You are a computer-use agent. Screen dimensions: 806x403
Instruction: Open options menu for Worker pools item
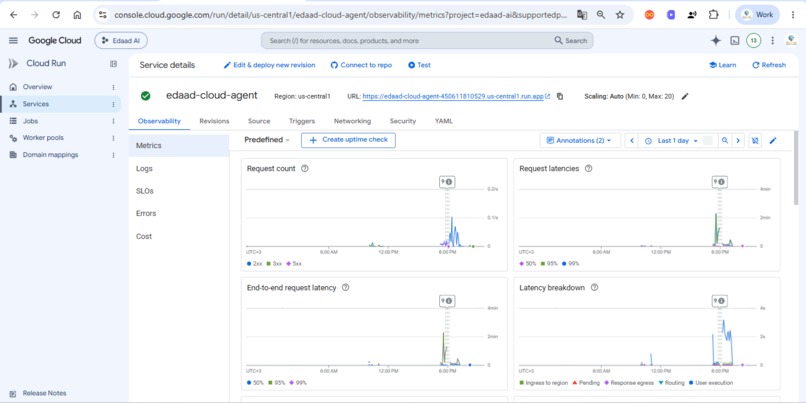click(113, 138)
